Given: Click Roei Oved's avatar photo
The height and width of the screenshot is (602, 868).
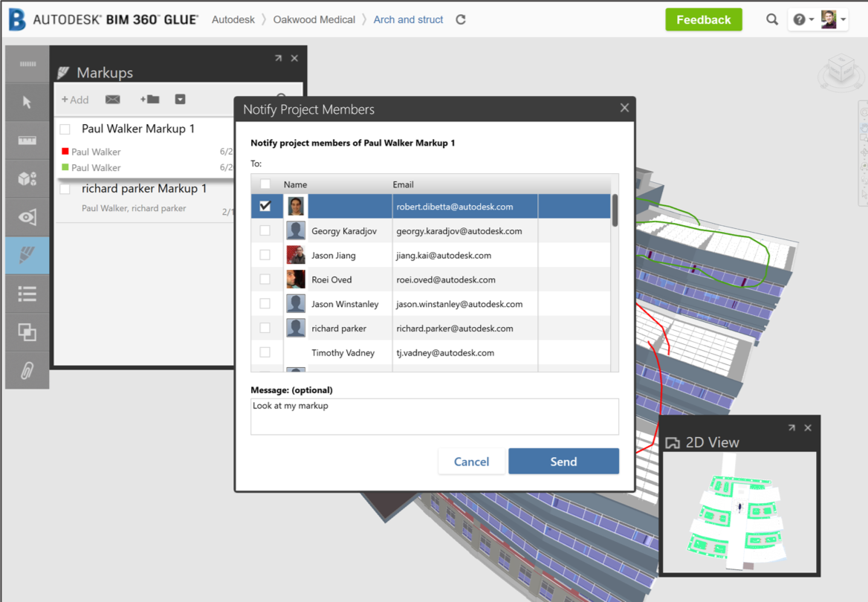Looking at the screenshot, I should click(296, 279).
